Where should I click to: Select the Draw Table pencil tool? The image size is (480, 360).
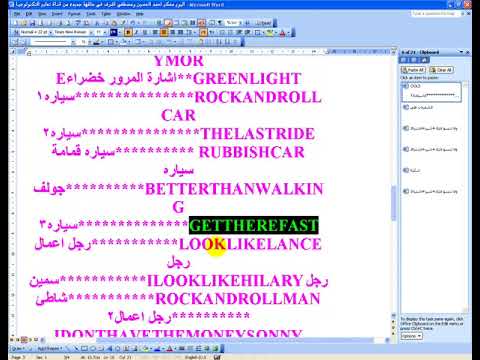tap(16, 42)
